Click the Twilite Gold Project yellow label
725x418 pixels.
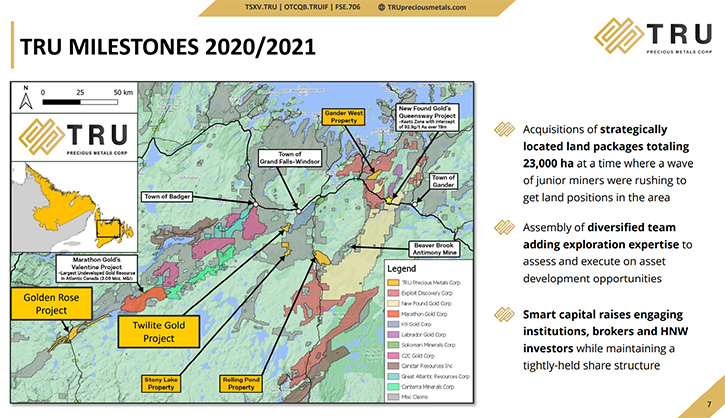159,332
